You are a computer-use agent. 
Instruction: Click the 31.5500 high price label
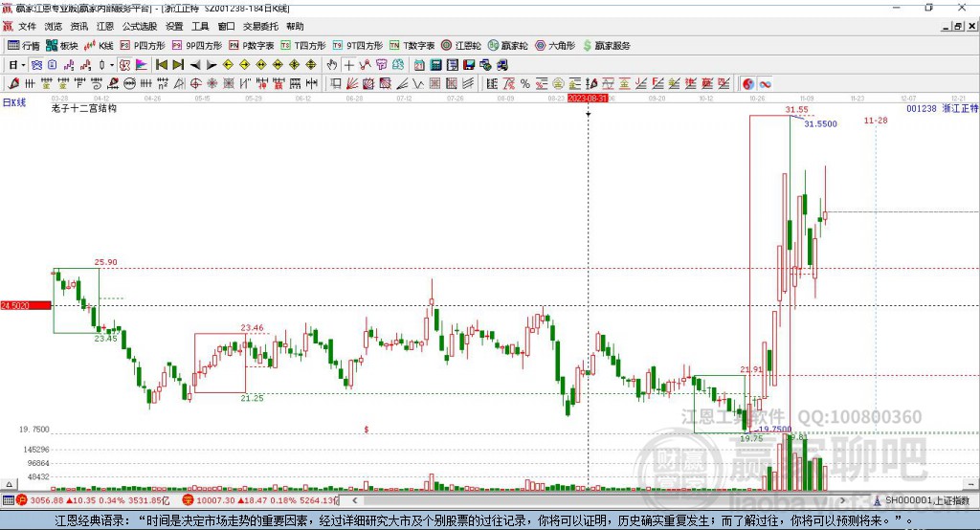(x=820, y=123)
